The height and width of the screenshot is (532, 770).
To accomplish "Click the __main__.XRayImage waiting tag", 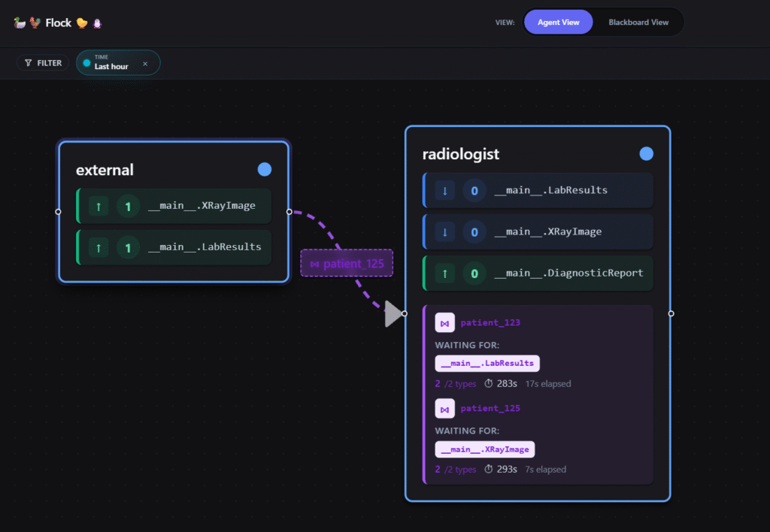I will pyautogui.click(x=485, y=449).
